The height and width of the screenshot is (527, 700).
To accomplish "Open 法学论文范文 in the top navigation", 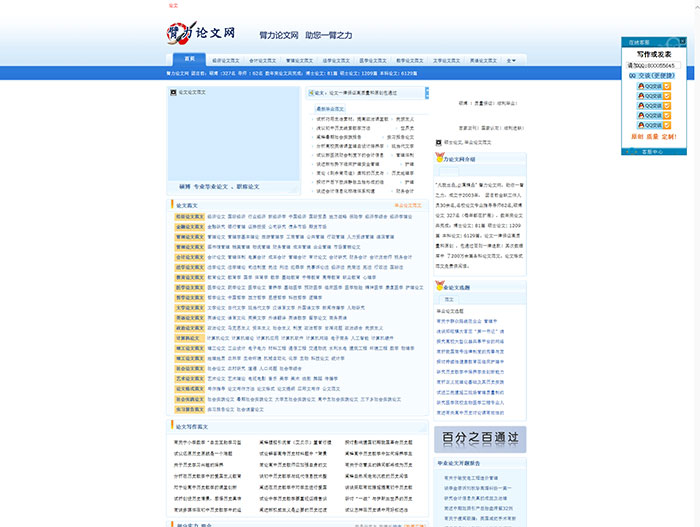I will coord(336,61).
